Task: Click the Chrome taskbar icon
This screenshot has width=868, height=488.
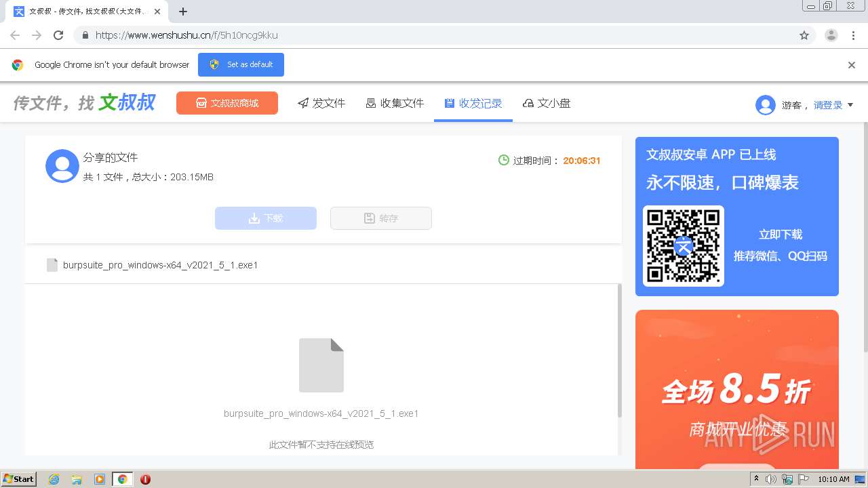Action: click(122, 479)
